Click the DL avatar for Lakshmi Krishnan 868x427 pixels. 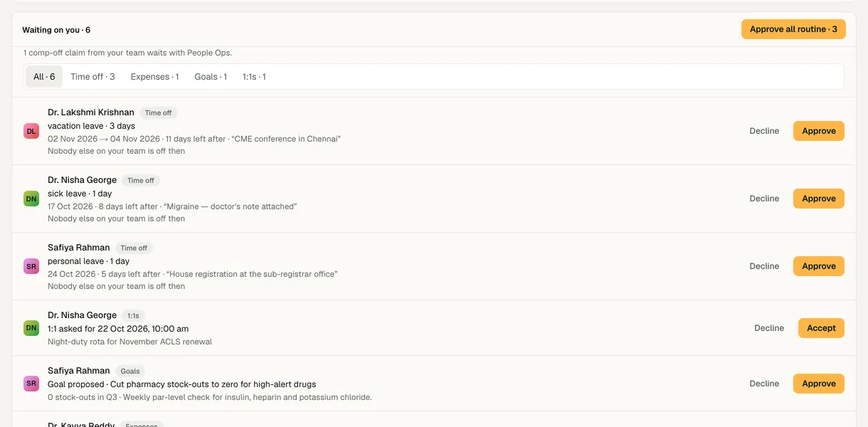(31, 131)
